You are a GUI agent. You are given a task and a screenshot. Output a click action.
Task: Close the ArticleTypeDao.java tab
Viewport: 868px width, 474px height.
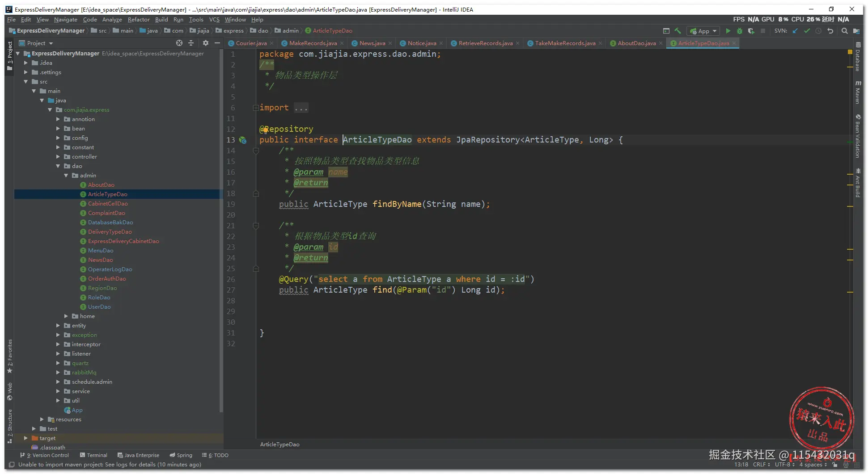coord(734,43)
